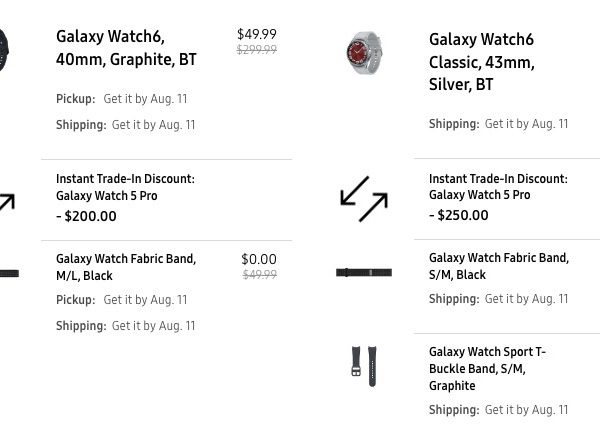Click the trade-in arrows icon

(x=363, y=198)
